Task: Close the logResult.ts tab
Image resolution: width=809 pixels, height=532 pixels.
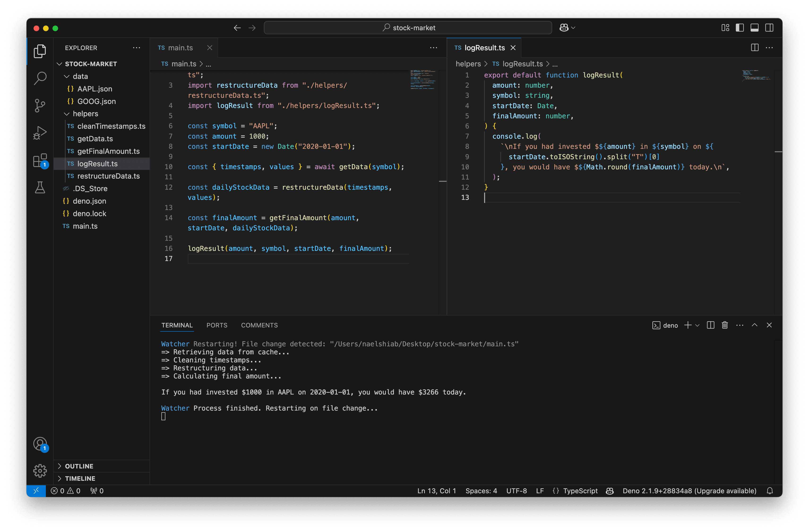Action: pos(513,47)
